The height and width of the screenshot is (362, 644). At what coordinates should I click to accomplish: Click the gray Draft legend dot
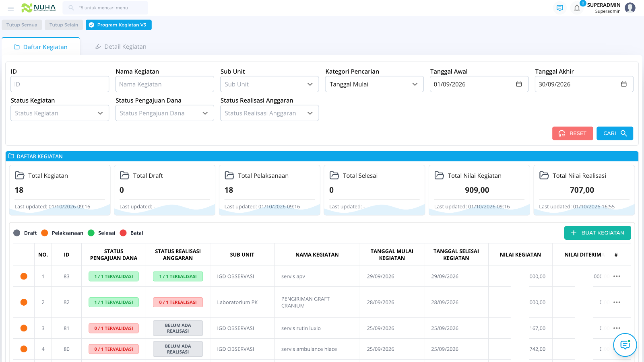pyautogui.click(x=17, y=233)
